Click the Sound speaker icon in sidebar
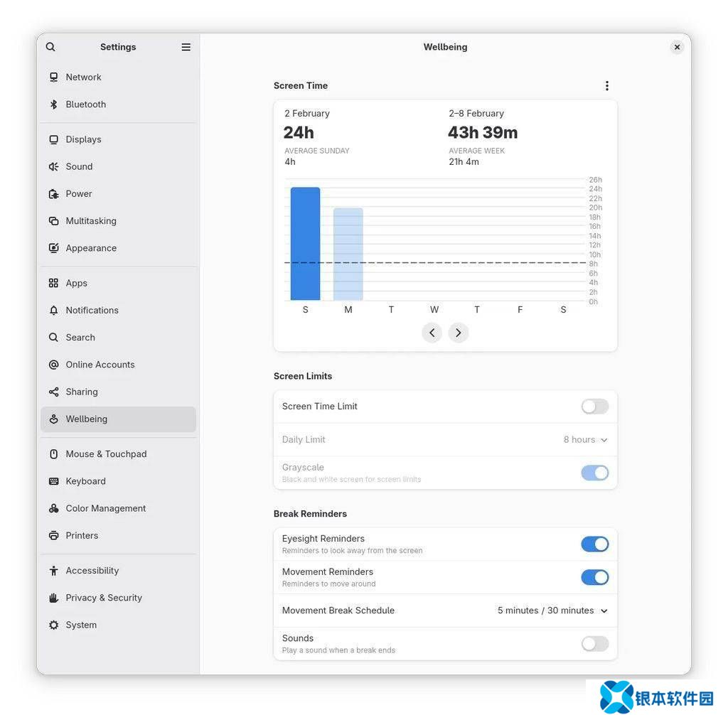Image resolution: width=728 pixels, height=715 pixels. pos(53,166)
